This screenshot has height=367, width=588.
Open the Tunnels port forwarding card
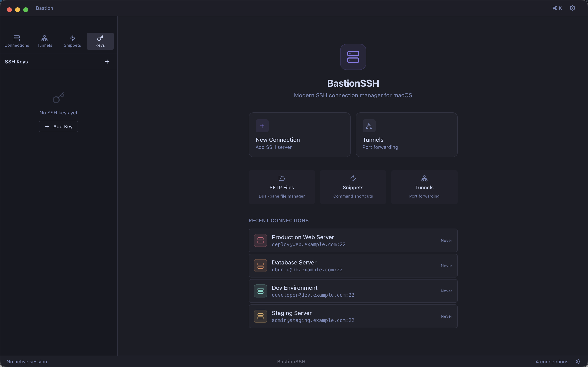pos(406,135)
